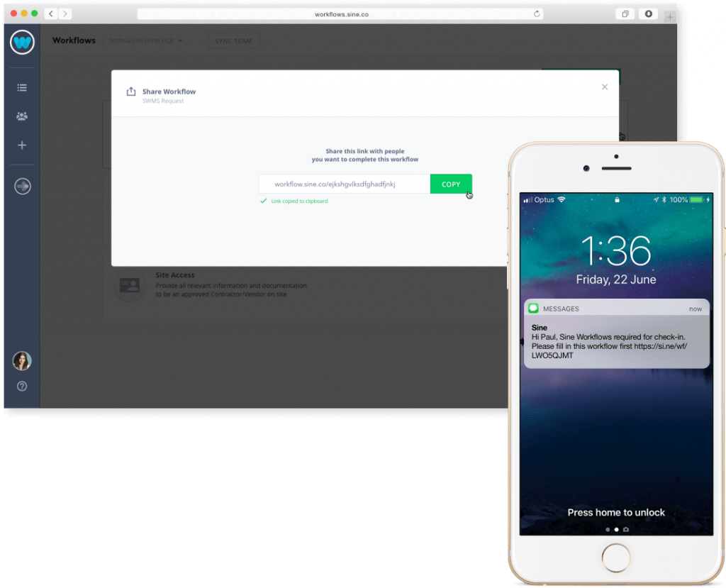Viewport: 726px width, 588px height.
Task: Open the user profile avatar in sidebar
Action: point(22,361)
